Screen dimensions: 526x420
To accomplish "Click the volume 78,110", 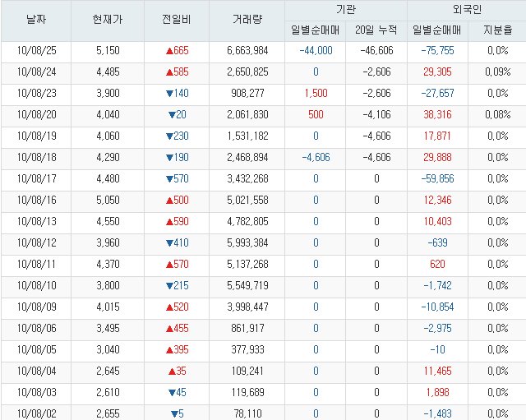I will click(247, 414).
